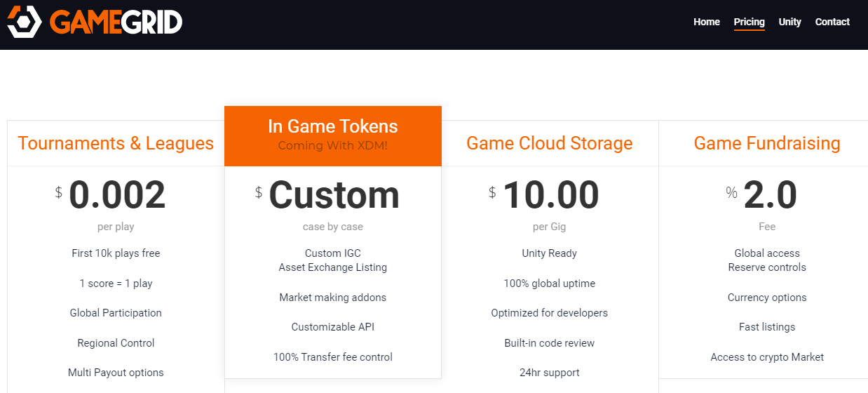868x393 pixels.
Task: Open the Contact navigation link
Action: [832, 22]
